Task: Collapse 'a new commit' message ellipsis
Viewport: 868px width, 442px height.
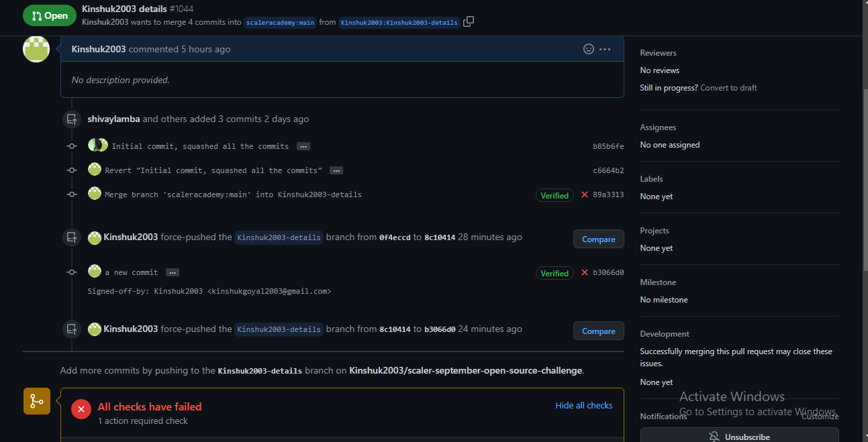Action: pos(173,272)
